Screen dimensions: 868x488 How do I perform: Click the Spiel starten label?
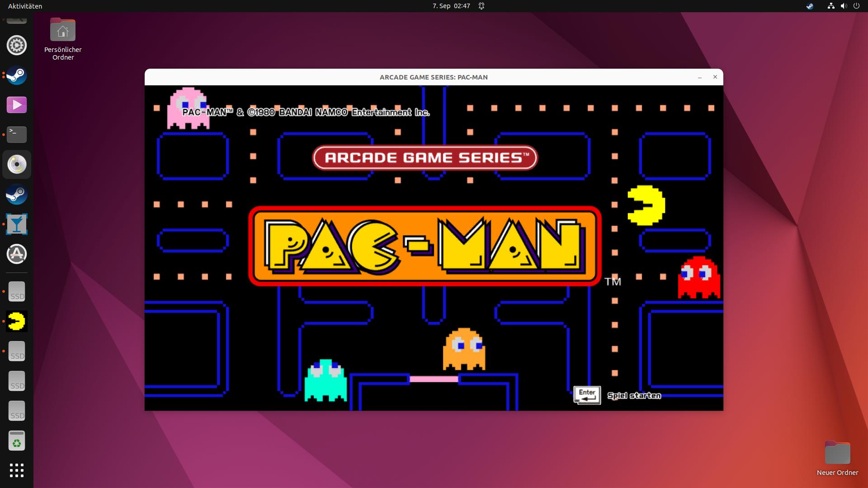[x=634, y=396]
